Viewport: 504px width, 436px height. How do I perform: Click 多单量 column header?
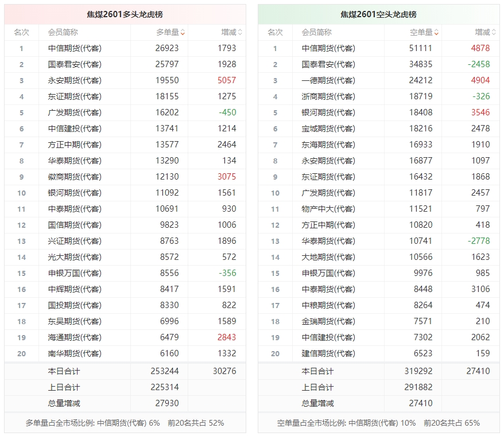pyautogui.click(x=168, y=33)
